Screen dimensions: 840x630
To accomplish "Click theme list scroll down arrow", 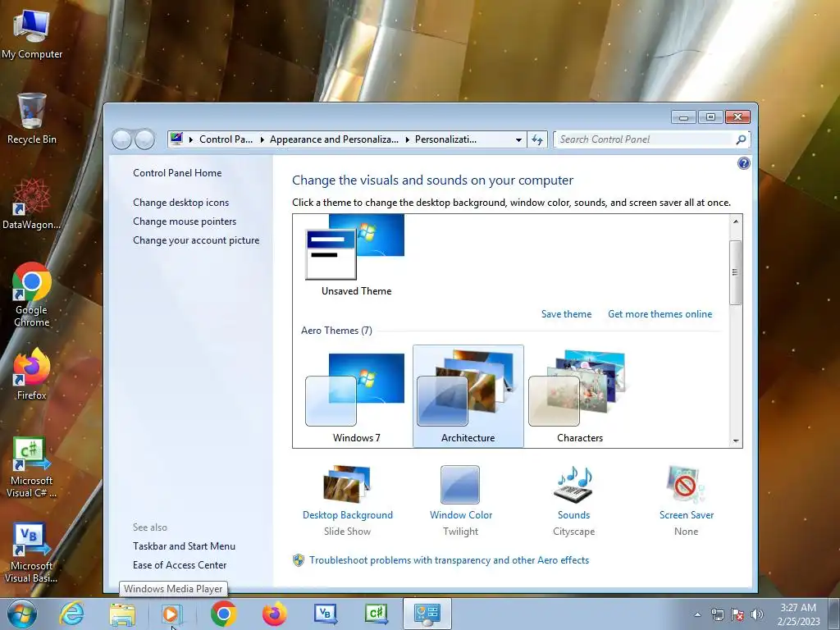I will click(736, 441).
